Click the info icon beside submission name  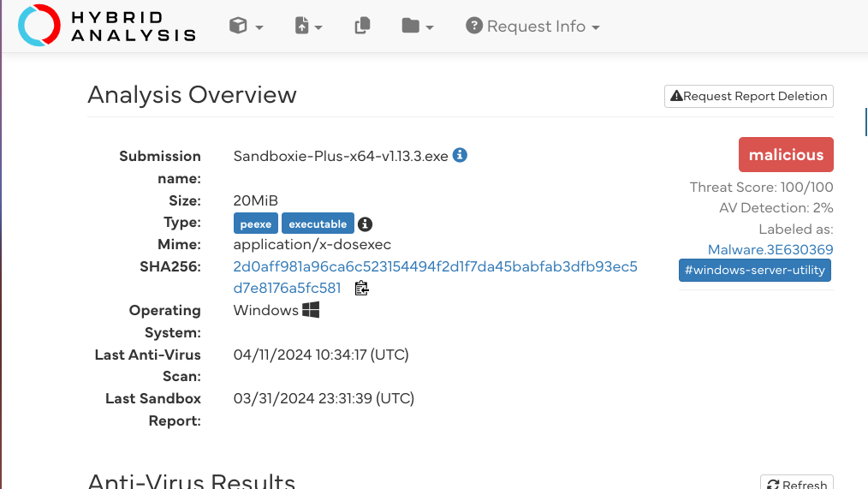[x=460, y=156]
